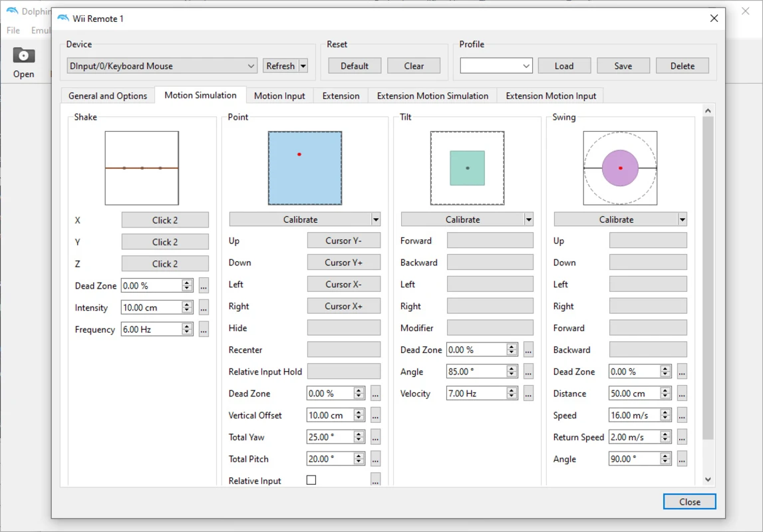This screenshot has height=532, width=763.
Task: Click the Shake indicator graph
Action: click(142, 168)
